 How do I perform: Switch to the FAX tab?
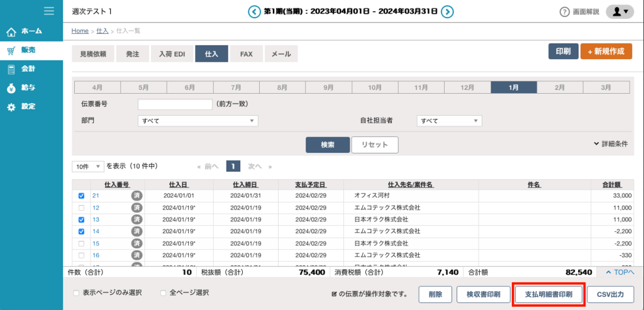point(247,54)
